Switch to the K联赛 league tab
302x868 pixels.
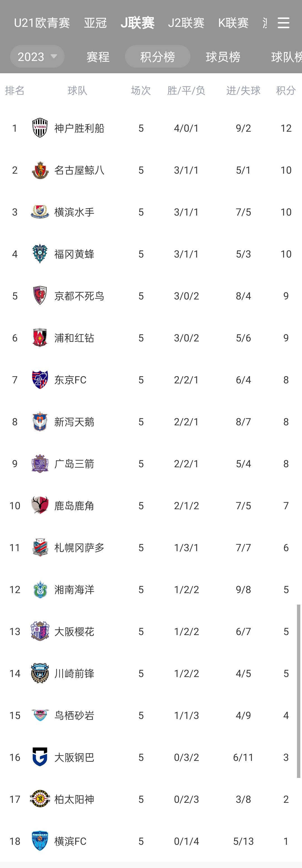click(233, 23)
